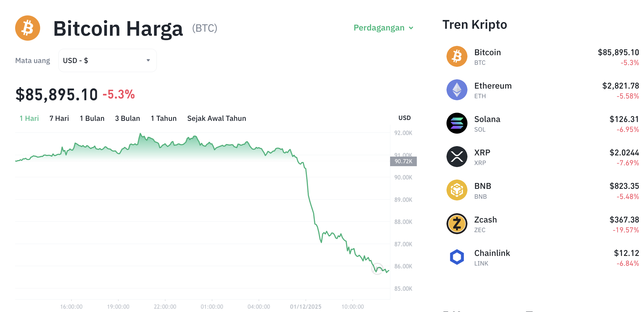
Task: Select the 3 Bulan tab
Action: coord(127,118)
